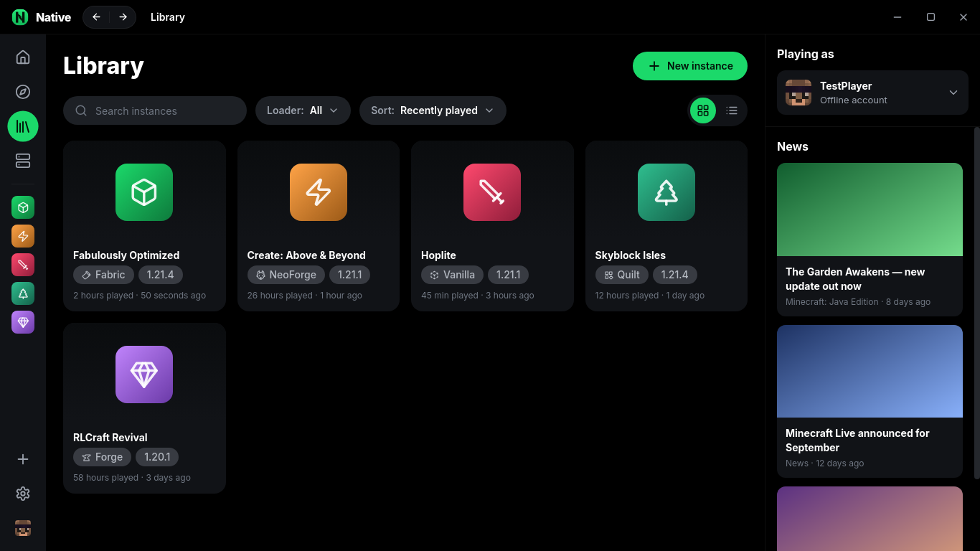
Task: Click the RLCraft Revival diamond icon
Action: tap(144, 375)
